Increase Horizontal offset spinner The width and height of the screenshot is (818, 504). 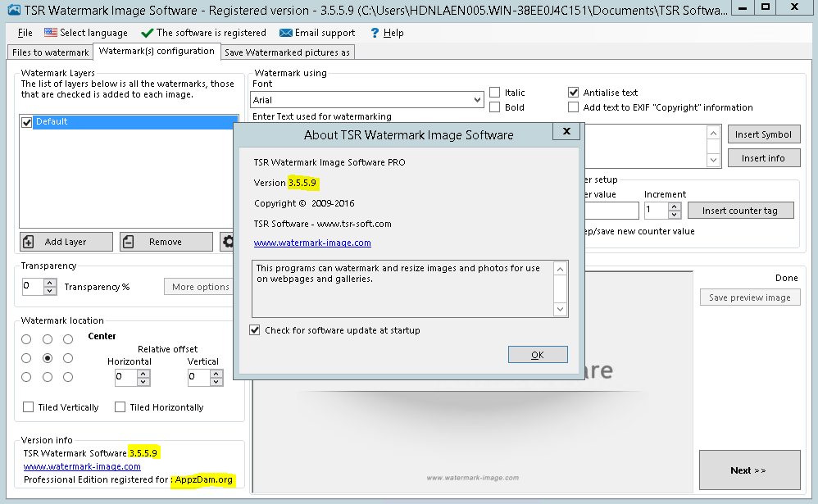[143, 374]
